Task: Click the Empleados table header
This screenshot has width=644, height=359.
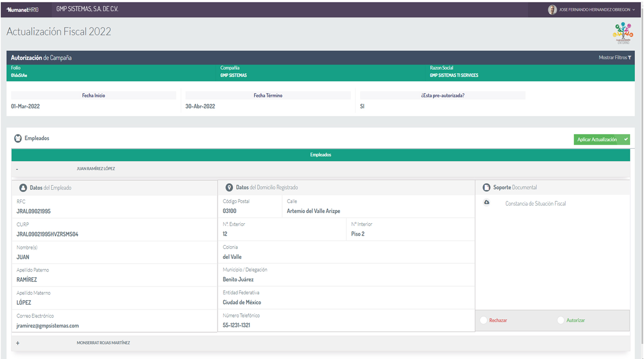Action: click(x=320, y=155)
